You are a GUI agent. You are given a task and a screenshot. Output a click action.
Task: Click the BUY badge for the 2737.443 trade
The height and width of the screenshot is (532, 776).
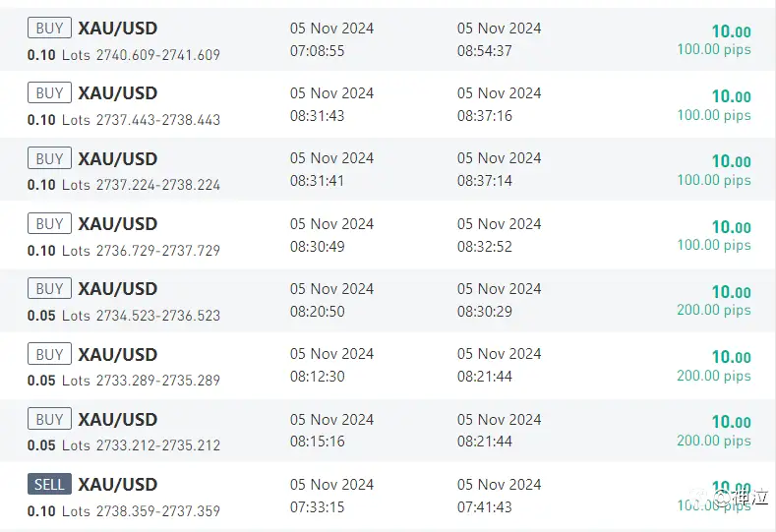pyautogui.click(x=49, y=92)
